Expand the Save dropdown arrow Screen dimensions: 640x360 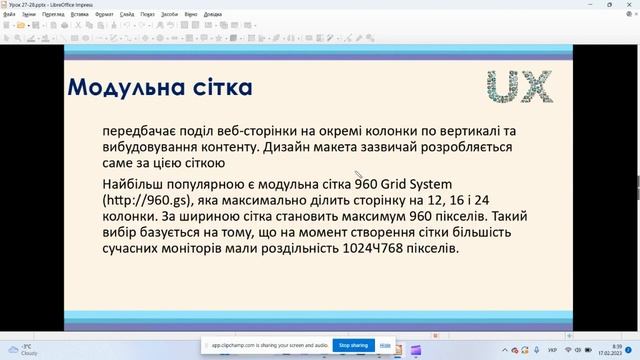pos(43,25)
